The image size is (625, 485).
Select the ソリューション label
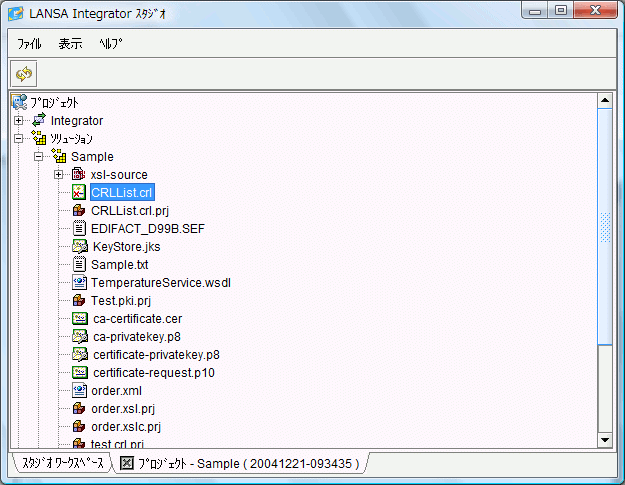[x=71, y=138]
